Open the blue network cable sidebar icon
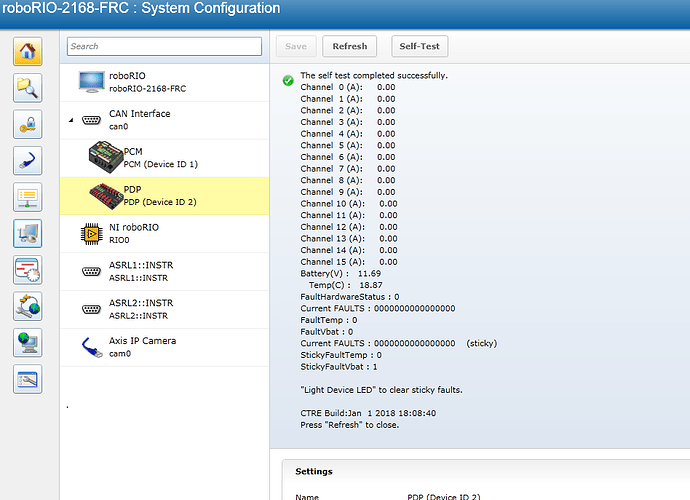This screenshot has width=690, height=500. pyautogui.click(x=28, y=161)
